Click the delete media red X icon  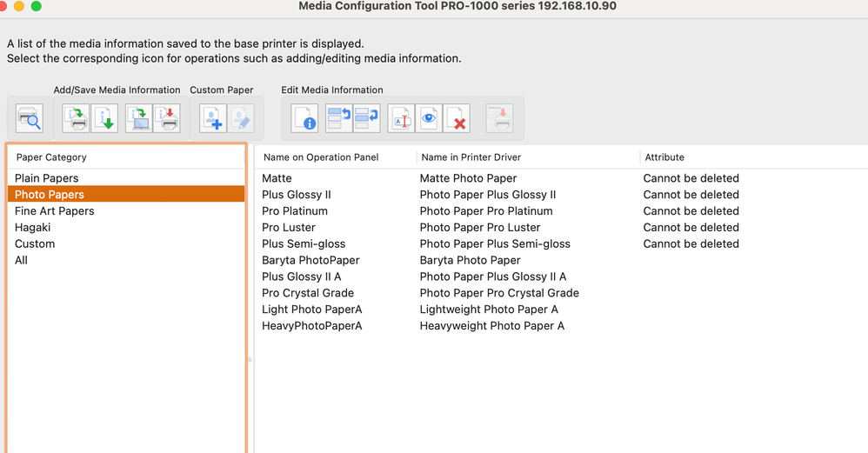[x=457, y=118]
